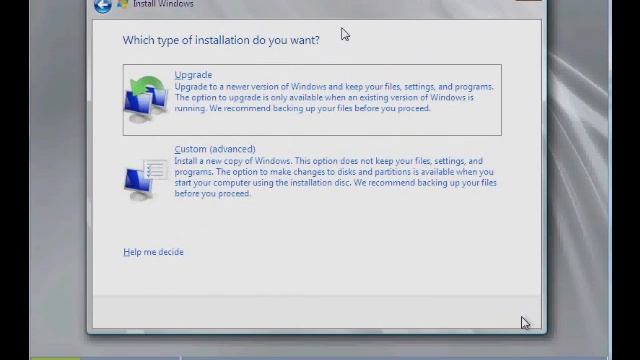Click the green setup progress bar segment
This screenshot has width=640, height=360.
click(x=56, y=358)
